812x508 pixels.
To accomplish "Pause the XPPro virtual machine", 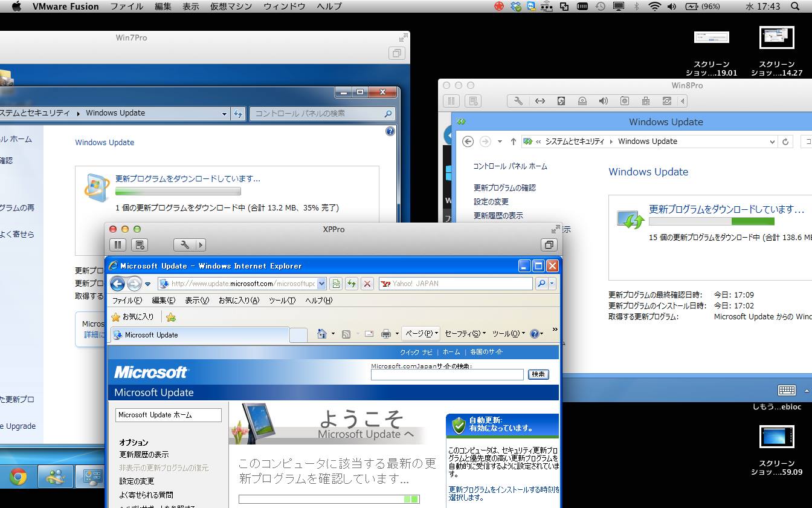I will (118, 245).
